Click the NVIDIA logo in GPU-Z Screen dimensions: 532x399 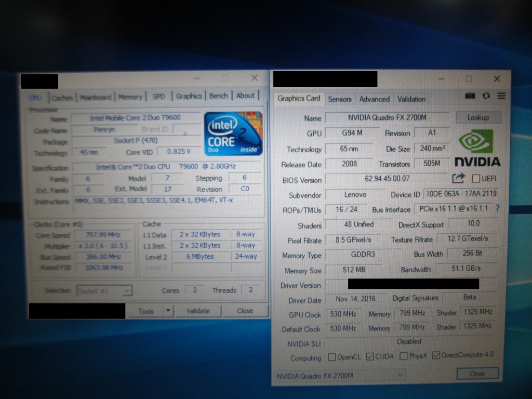click(x=477, y=148)
